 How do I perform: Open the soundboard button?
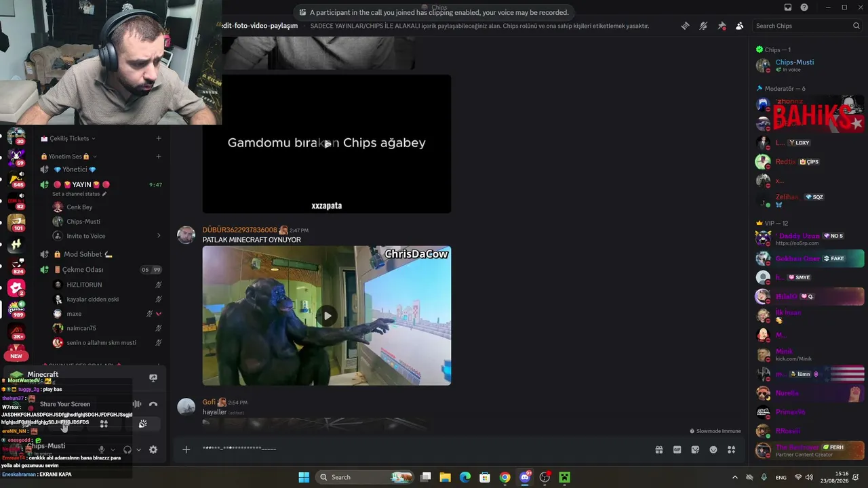click(143, 424)
